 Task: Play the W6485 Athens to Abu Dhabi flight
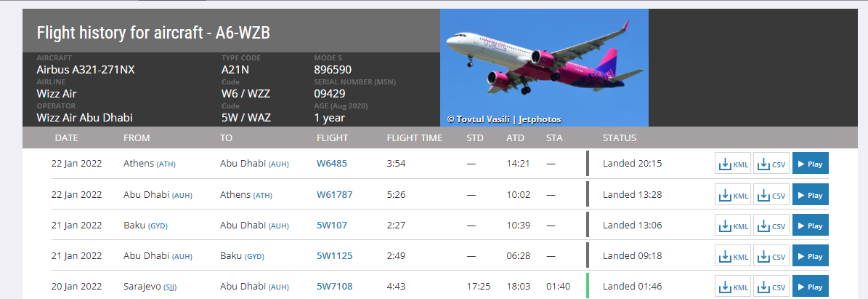coord(811,164)
